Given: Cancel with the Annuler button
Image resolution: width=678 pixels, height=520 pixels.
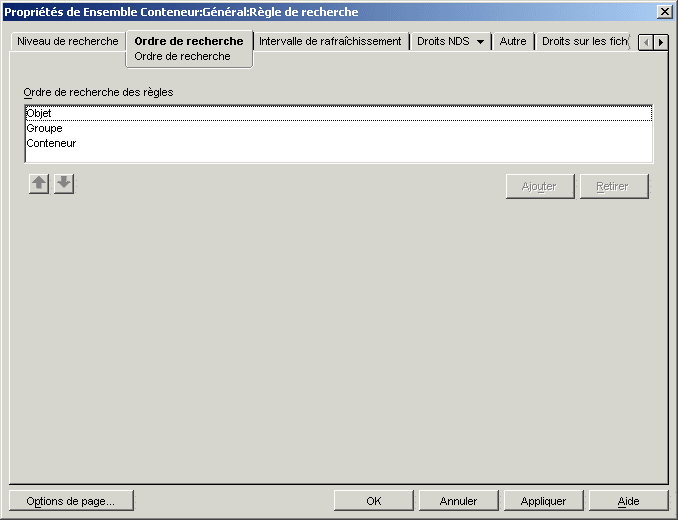Looking at the screenshot, I should 458,501.
